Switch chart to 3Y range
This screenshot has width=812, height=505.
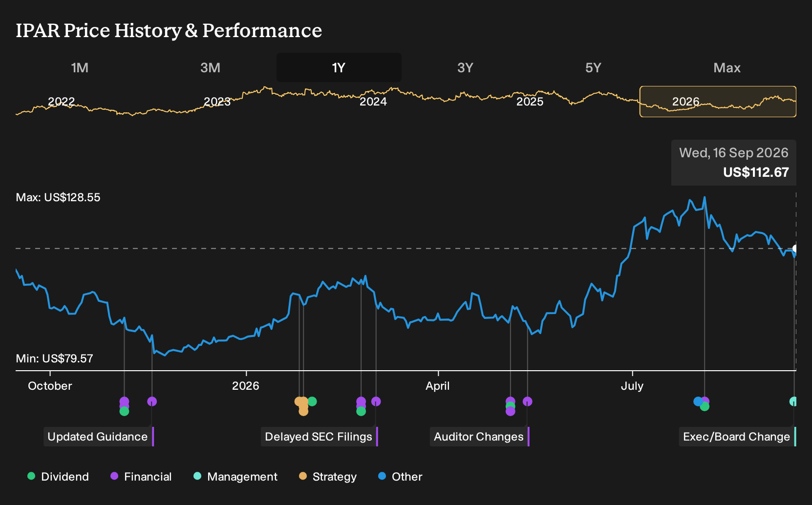tap(465, 67)
